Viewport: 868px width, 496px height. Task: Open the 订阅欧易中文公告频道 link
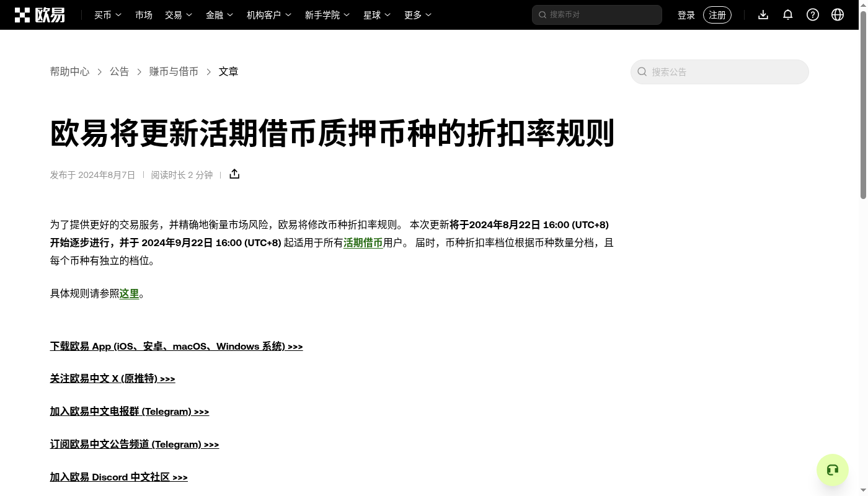click(135, 445)
